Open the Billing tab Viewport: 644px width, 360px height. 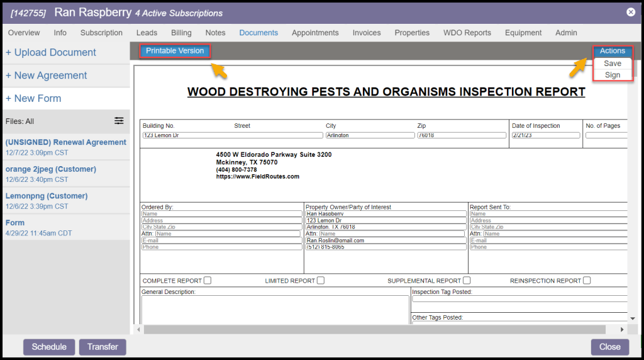[x=181, y=33]
